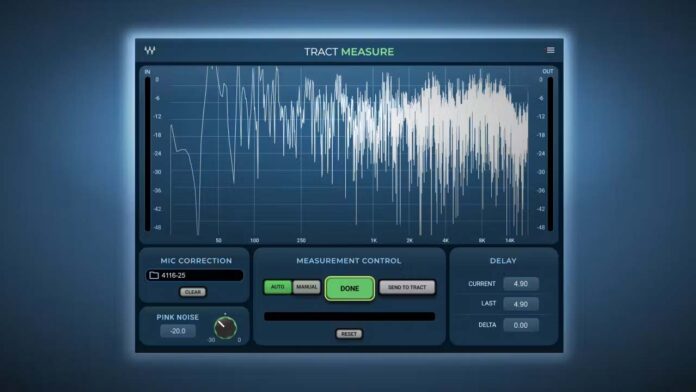696x392 pixels.
Task: Switch to MANUAL measurement mode
Action: (x=307, y=287)
